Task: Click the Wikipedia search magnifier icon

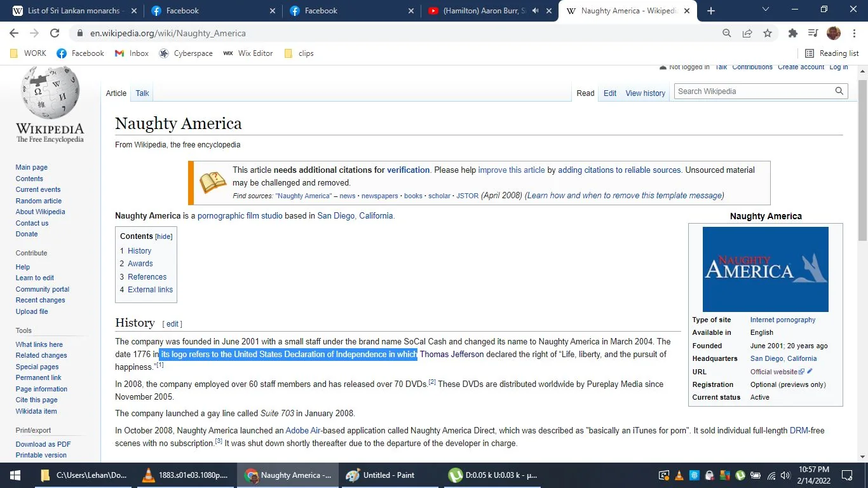Action: [839, 91]
